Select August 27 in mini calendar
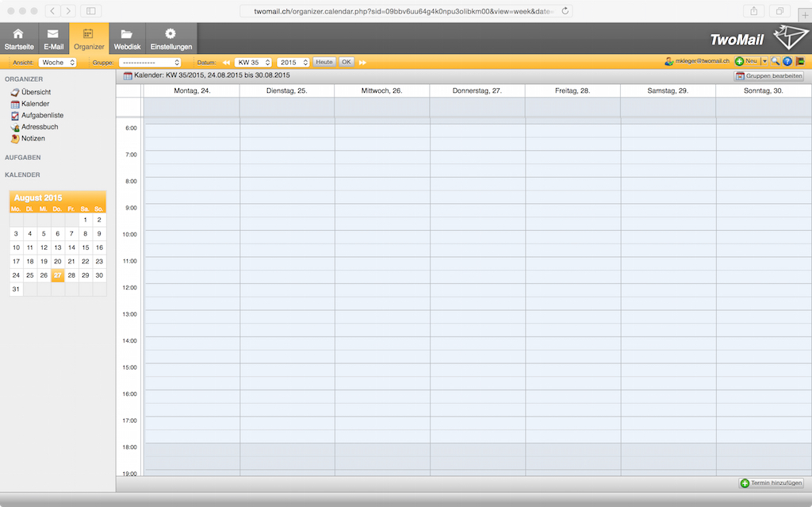This screenshot has height=507, width=812. click(57, 275)
